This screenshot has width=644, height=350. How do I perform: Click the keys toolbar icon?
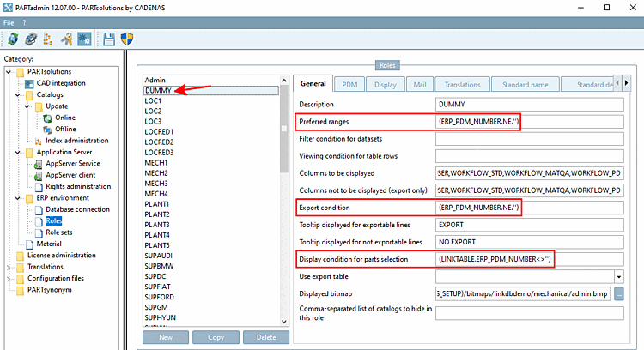point(67,39)
